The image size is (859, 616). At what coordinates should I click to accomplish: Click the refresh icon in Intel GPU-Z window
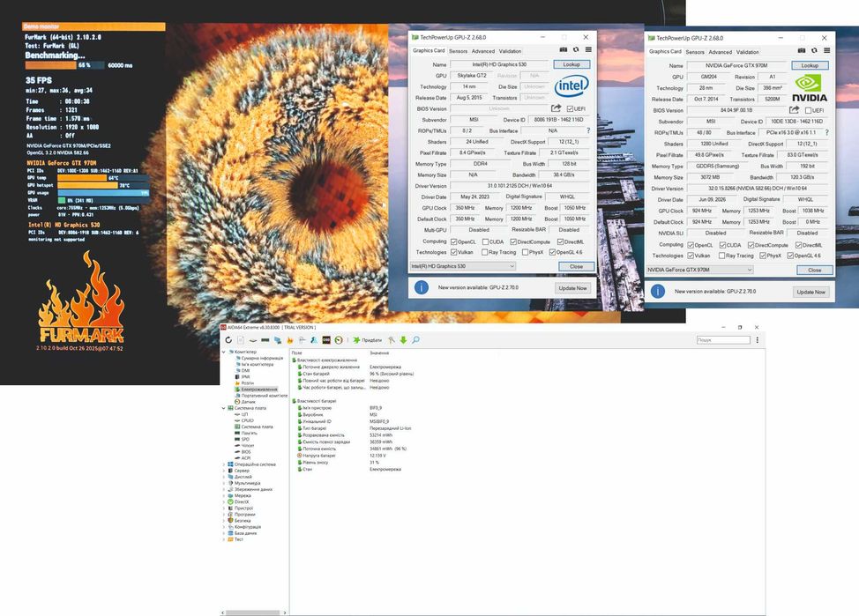click(x=576, y=50)
